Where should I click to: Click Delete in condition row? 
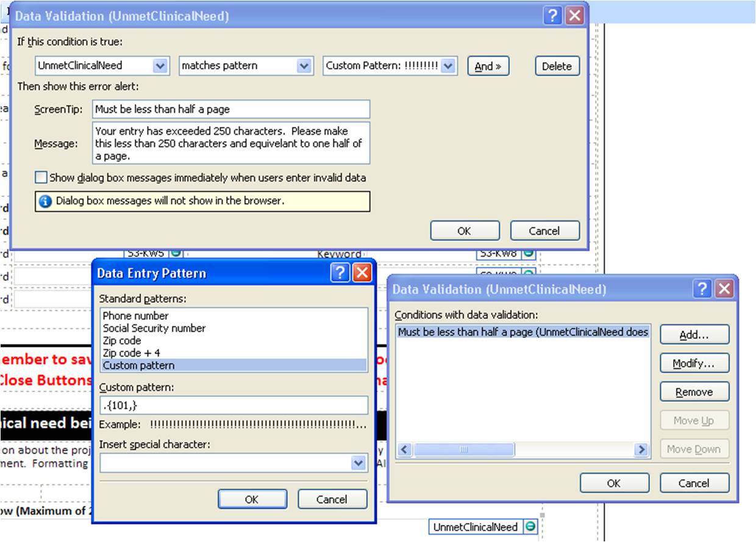pos(557,66)
